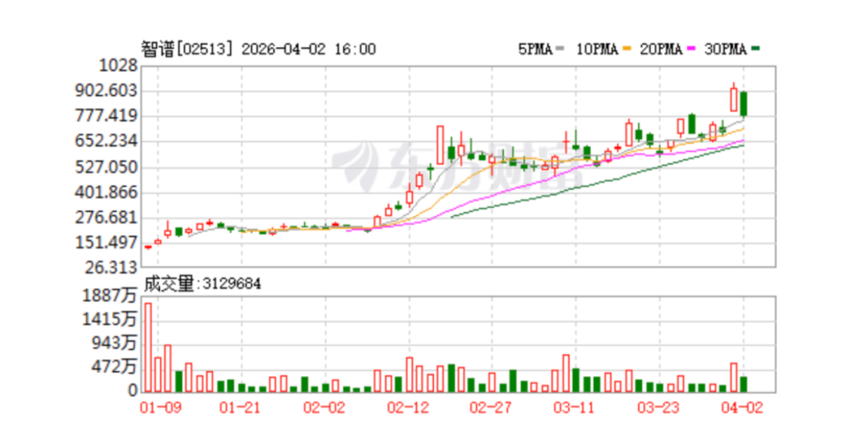Click the 5PMA gray legend color dash
This screenshot has height=445, width=868.
pyautogui.click(x=559, y=50)
